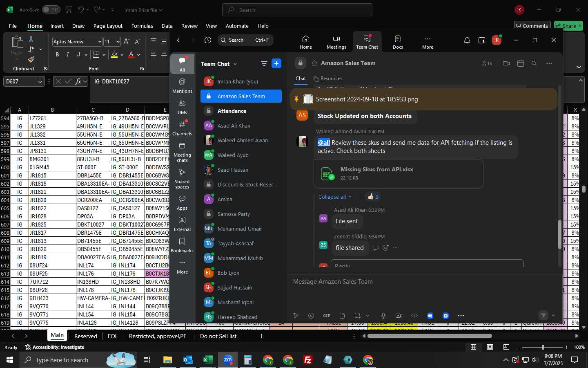The width and height of the screenshot is (588, 368).
Task: Go back in Zoom navigation
Action: [178, 40]
